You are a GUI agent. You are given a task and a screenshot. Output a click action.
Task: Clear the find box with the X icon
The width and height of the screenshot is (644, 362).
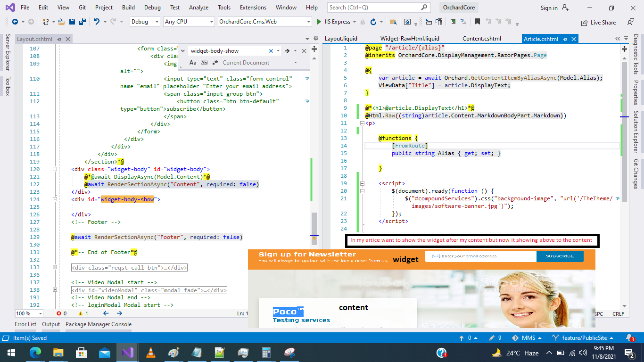coord(271,51)
